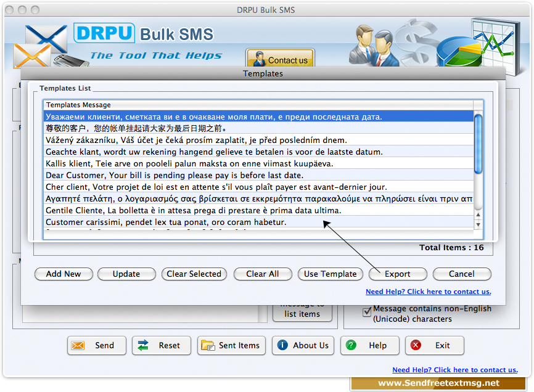Select the template row "Vážený zákazníku"

coord(258,140)
